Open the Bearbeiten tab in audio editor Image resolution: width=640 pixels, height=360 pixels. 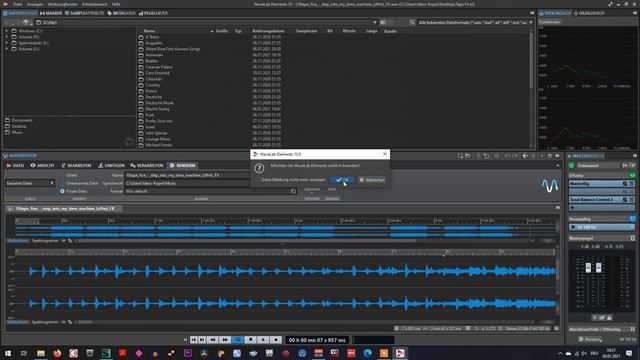pos(76,165)
